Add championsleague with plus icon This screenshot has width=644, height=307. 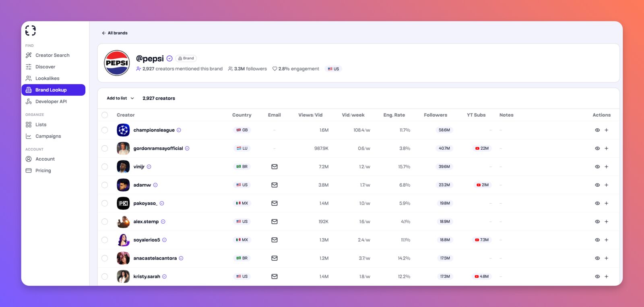pyautogui.click(x=607, y=130)
